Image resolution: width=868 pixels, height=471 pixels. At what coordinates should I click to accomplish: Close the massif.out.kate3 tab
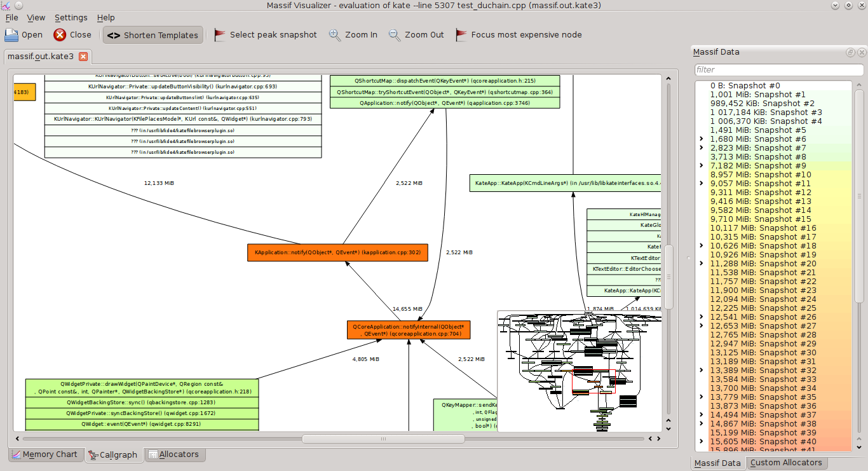coord(83,57)
